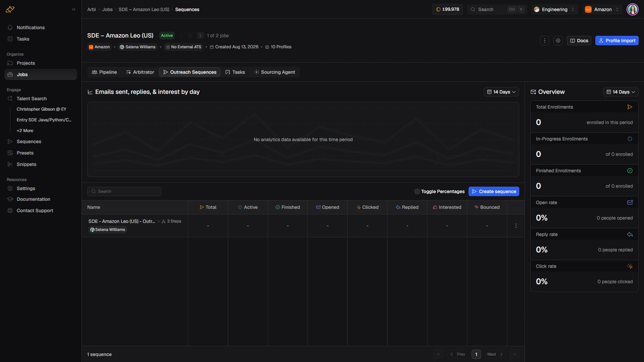Open SDE - Amazon Leo (US) - Outr... sequence

(x=122, y=221)
